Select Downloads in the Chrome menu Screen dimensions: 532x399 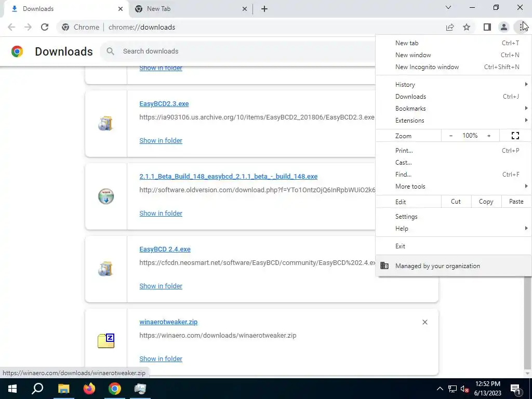454,96
